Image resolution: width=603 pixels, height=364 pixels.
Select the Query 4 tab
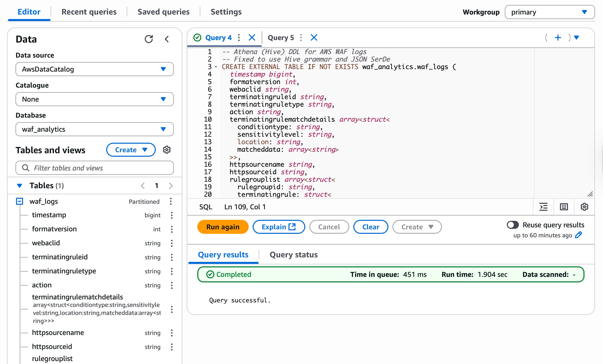point(218,38)
